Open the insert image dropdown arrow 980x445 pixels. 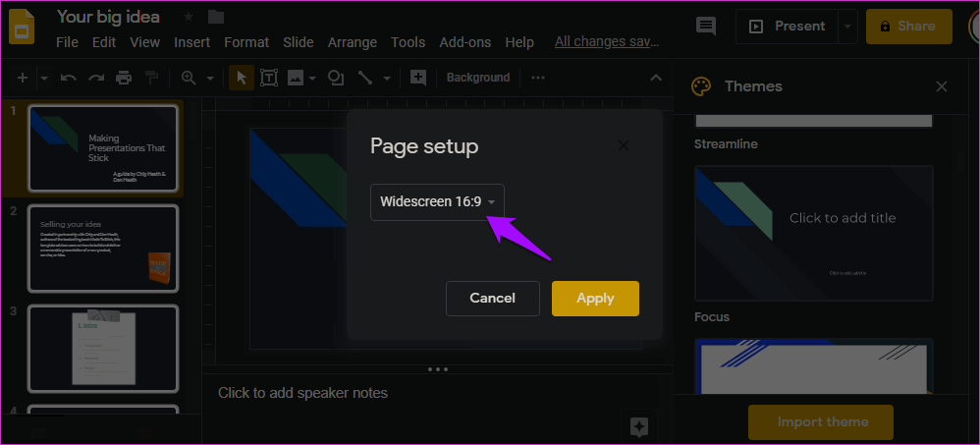click(x=312, y=79)
